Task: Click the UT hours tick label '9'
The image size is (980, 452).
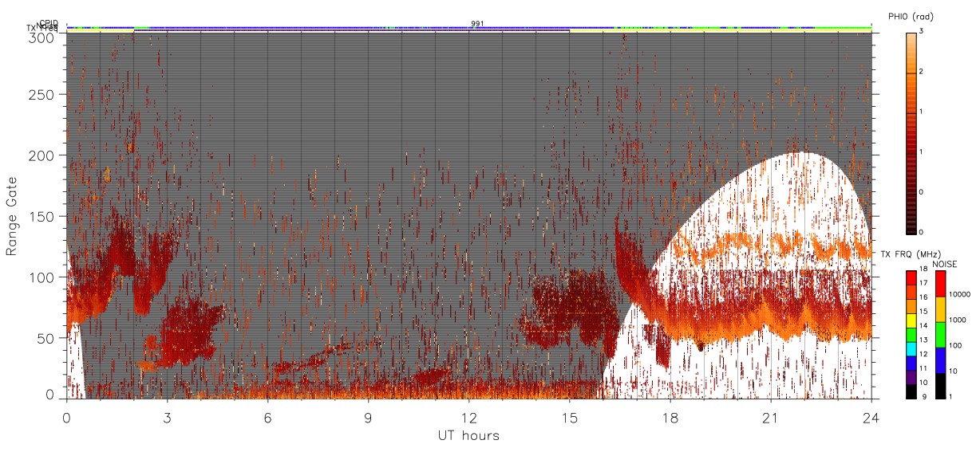Action: 369,418
